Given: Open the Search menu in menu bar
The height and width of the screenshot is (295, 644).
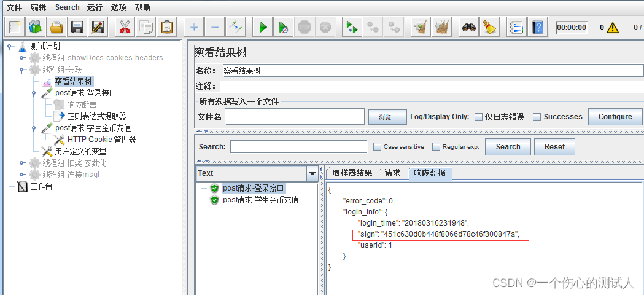Looking at the screenshot, I should pyautogui.click(x=68, y=7).
